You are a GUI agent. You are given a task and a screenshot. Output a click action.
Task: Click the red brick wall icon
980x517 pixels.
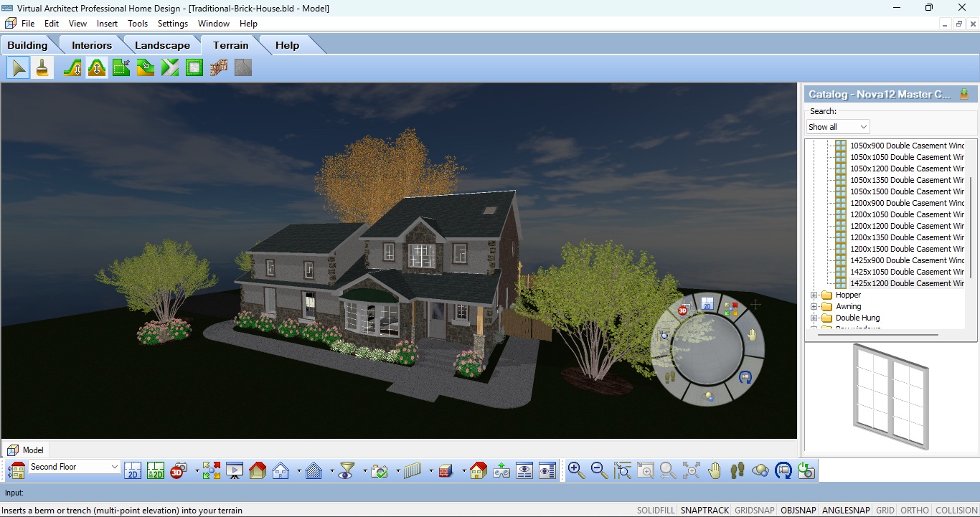coord(446,470)
